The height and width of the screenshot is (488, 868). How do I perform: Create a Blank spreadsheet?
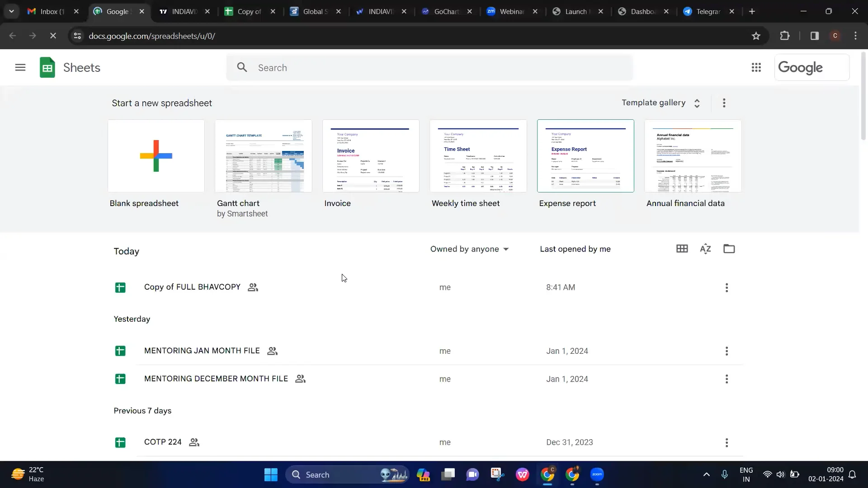156,156
